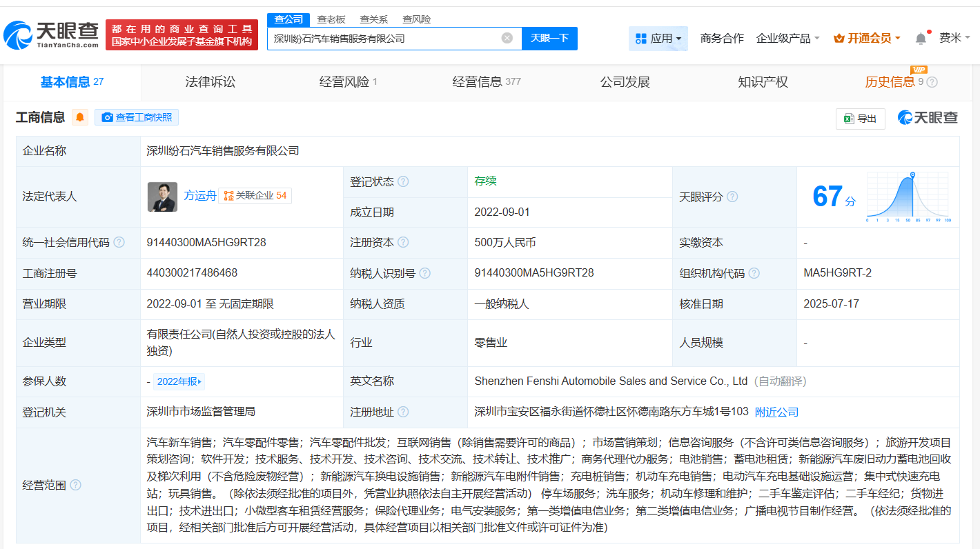Click the score distribution chart
Screen dimensions: 980x549
click(908, 197)
